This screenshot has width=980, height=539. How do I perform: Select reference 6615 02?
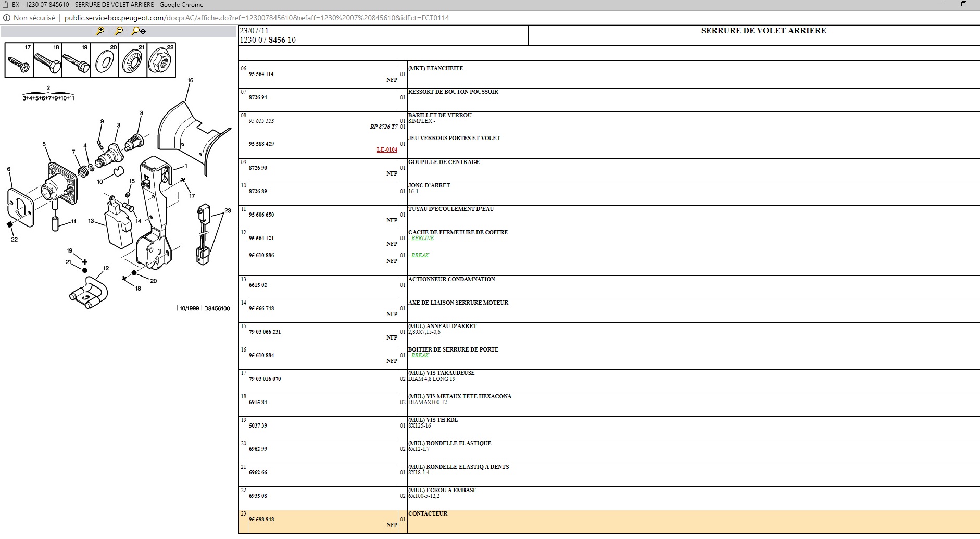(x=258, y=285)
